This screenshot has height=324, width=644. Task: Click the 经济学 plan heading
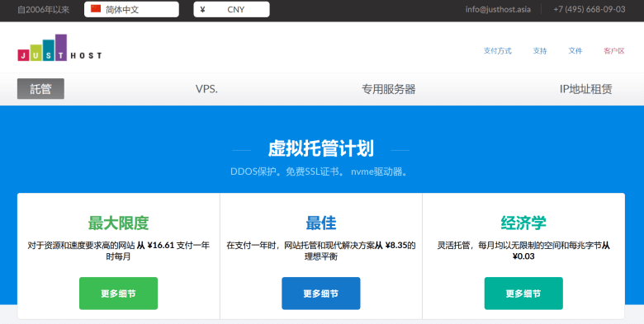523,223
